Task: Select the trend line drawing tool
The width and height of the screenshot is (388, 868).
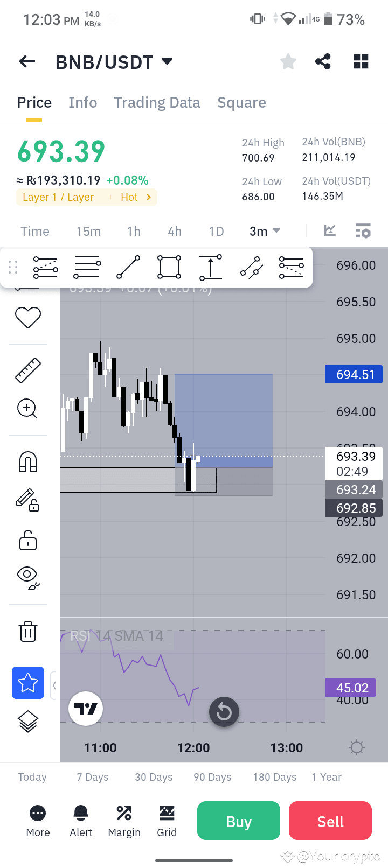Action: coord(128,267)
